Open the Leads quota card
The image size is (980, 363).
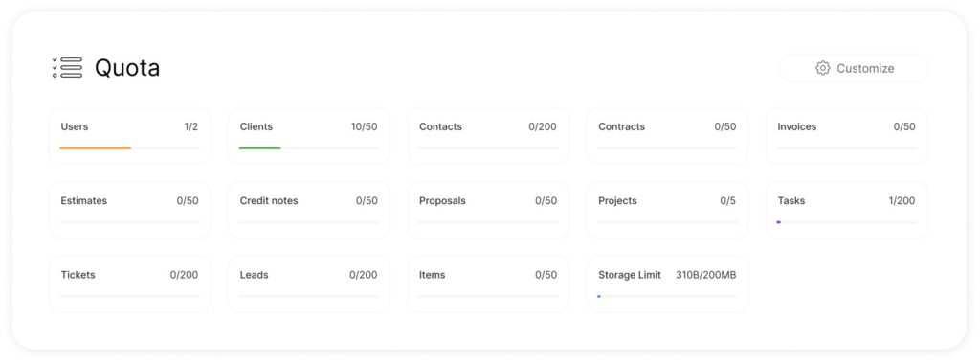pyautogui.click(x=309, y=284)
